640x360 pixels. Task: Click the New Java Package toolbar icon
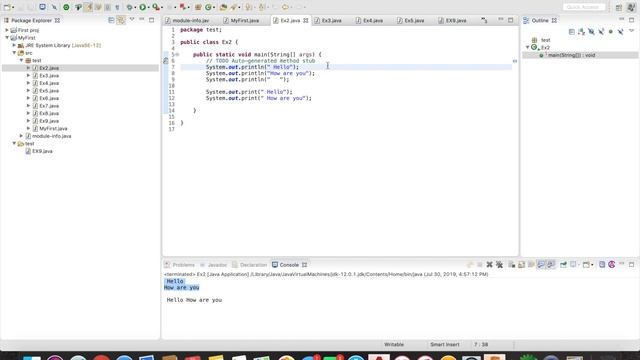(x=198, y=7)
